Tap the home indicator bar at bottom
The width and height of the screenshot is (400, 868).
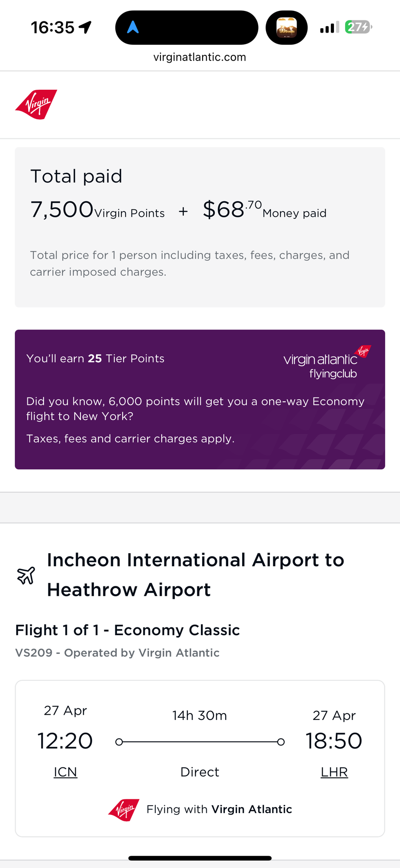(x=200, y=858)
